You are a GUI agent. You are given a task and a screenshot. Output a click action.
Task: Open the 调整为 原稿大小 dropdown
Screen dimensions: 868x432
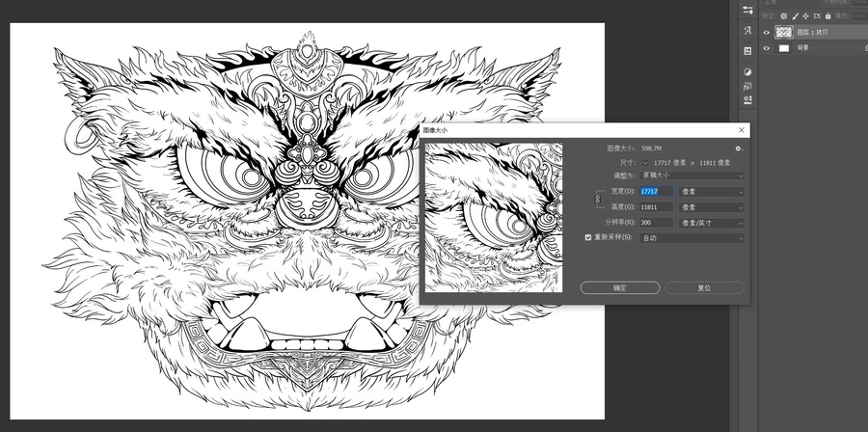[x=692, y=175]
